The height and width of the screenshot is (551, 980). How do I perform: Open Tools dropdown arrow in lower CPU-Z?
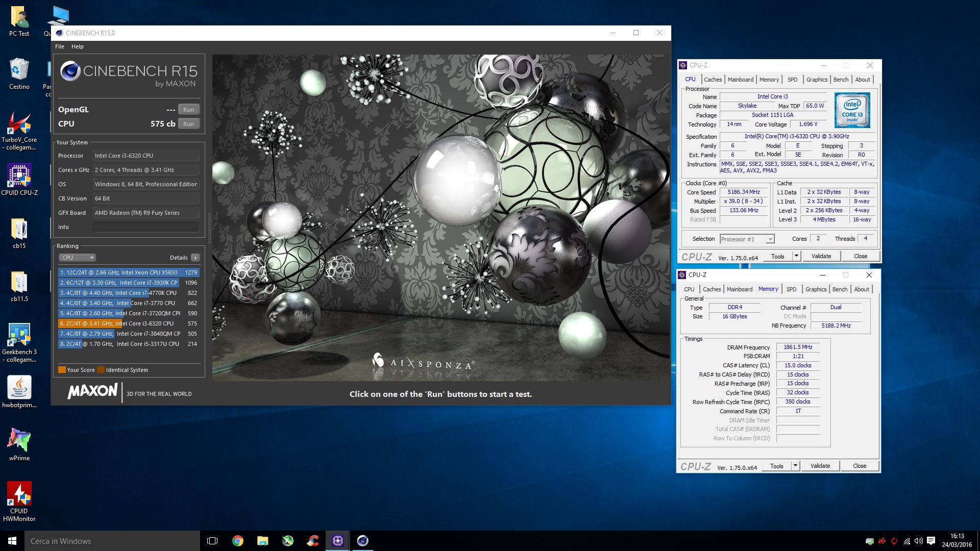(x=795, y=466)
